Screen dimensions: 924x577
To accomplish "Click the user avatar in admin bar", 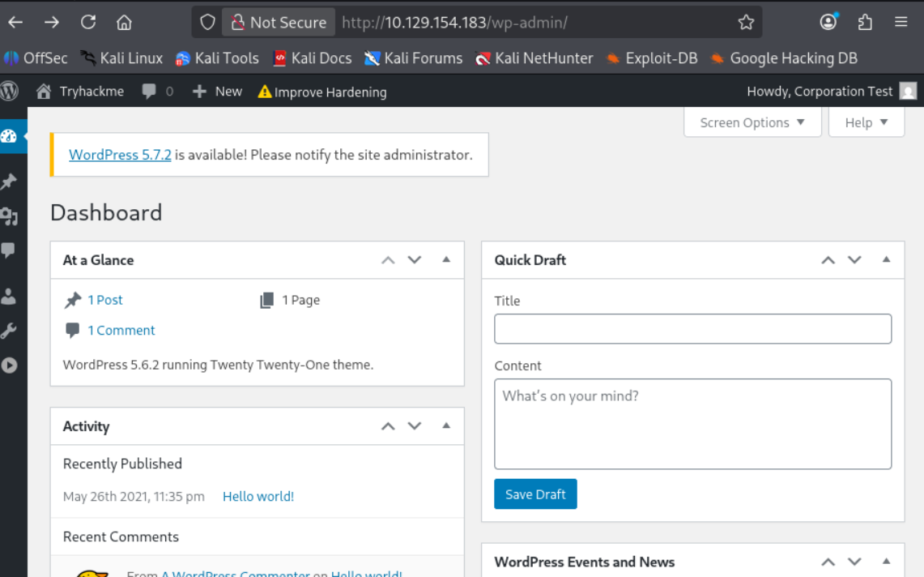I will (908, 92).
